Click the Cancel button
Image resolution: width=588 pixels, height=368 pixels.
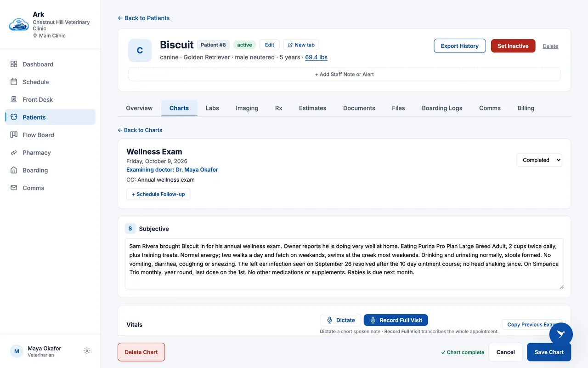click(x=505, y=352)
